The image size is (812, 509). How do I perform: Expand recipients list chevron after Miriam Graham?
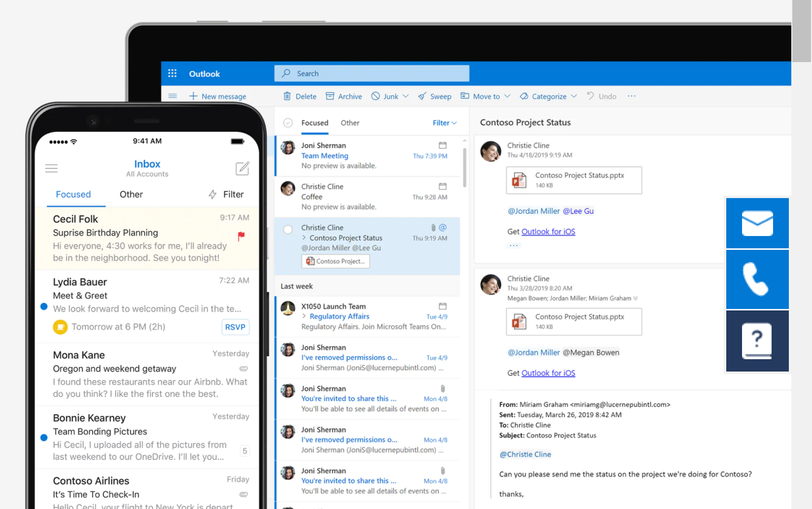click(636, 298)
